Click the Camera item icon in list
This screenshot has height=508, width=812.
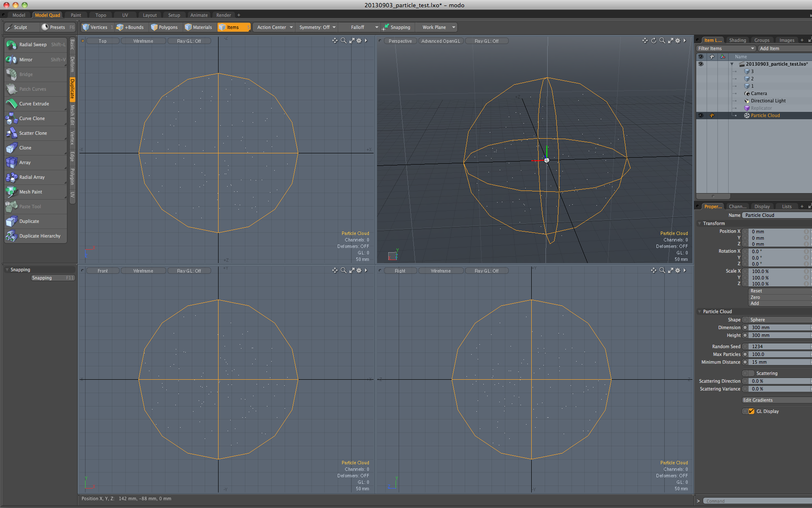coord(747,93)
